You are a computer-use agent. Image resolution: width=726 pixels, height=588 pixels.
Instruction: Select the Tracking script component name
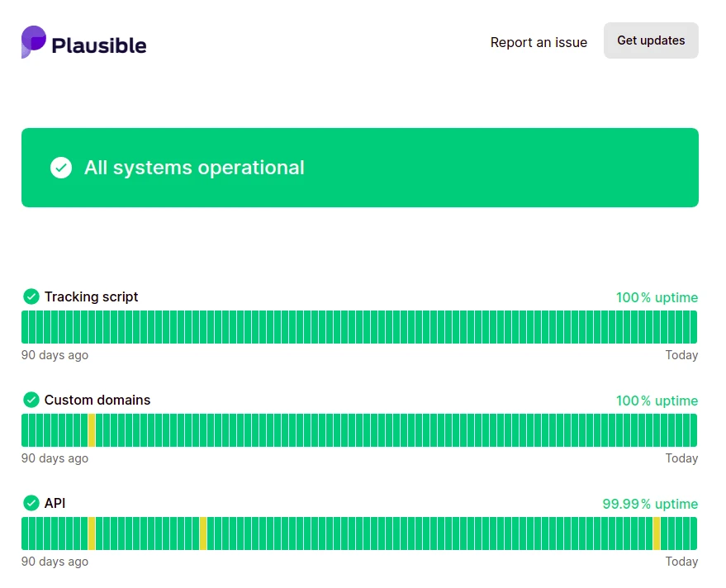91,296
